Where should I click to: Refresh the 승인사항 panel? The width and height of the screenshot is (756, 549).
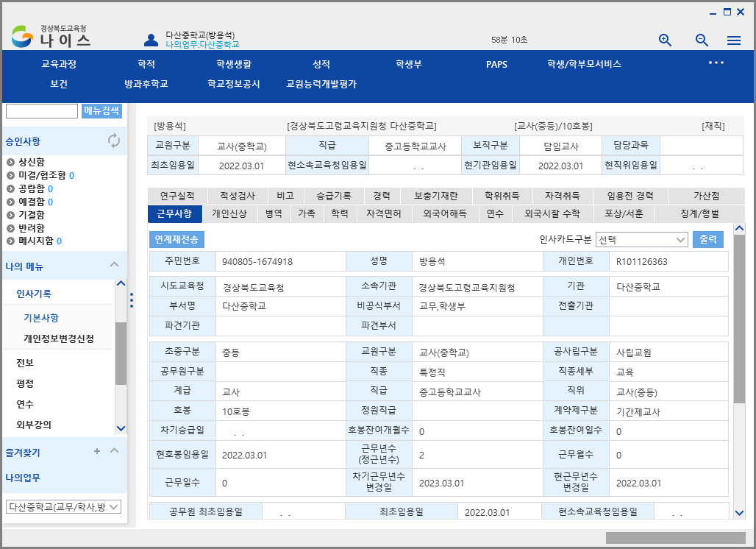pos(114,141)
